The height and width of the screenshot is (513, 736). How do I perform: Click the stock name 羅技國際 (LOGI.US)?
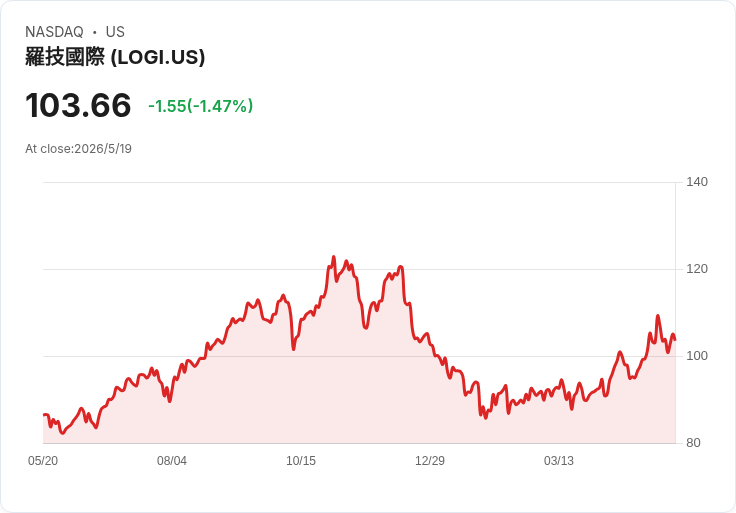[115, 57]
